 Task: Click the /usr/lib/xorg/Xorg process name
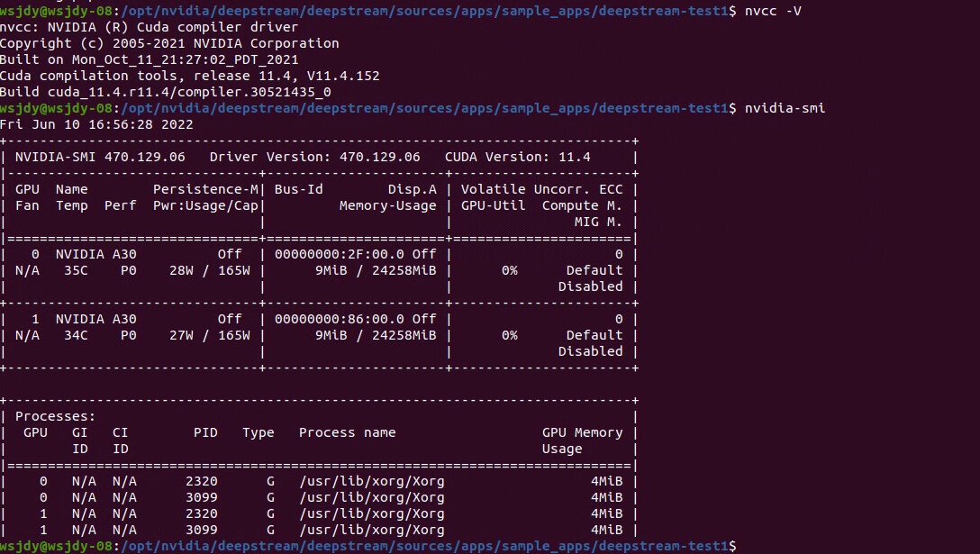(371, 480)
